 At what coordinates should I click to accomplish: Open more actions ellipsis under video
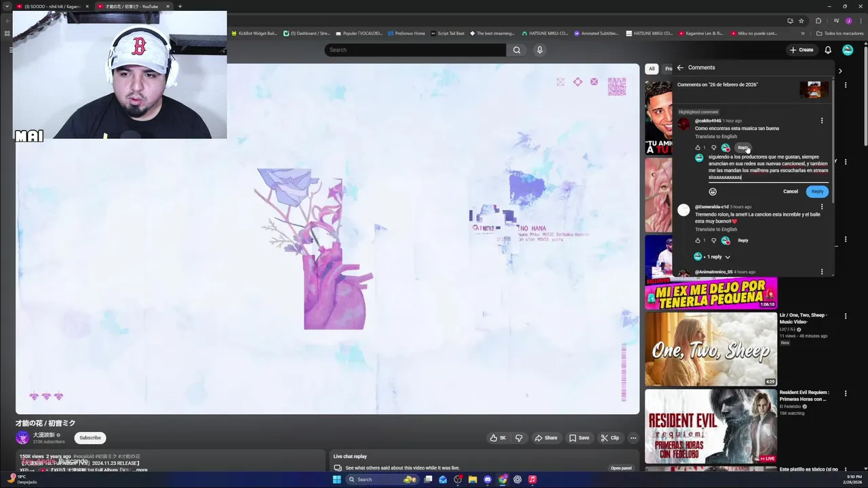point(633,438)
